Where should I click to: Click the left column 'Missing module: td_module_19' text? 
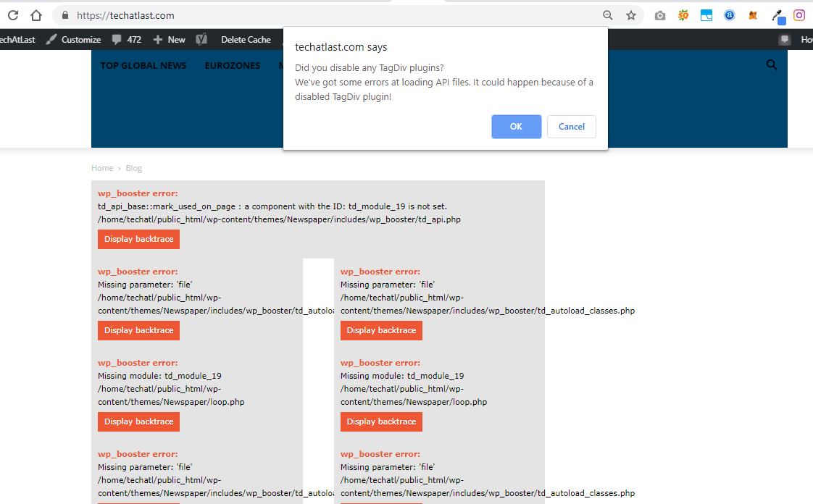tap(159, 376)
